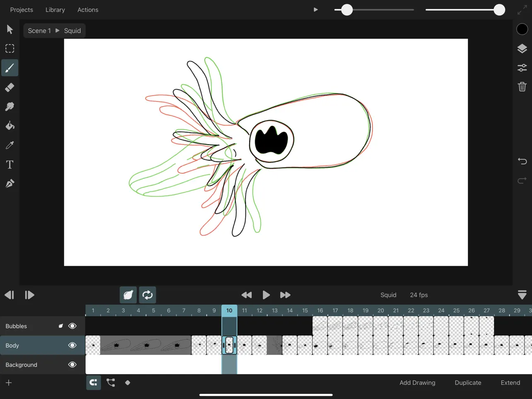Viewport: 532px width, 399px height.
Task: Toggle visibility of the Bubbles layer
Action: click(72, 326)
